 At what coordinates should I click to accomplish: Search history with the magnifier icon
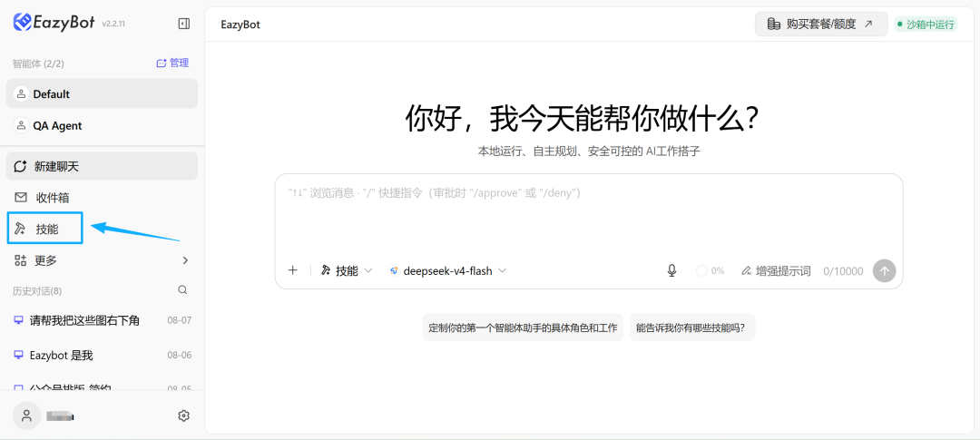click(x=182, y=290)
